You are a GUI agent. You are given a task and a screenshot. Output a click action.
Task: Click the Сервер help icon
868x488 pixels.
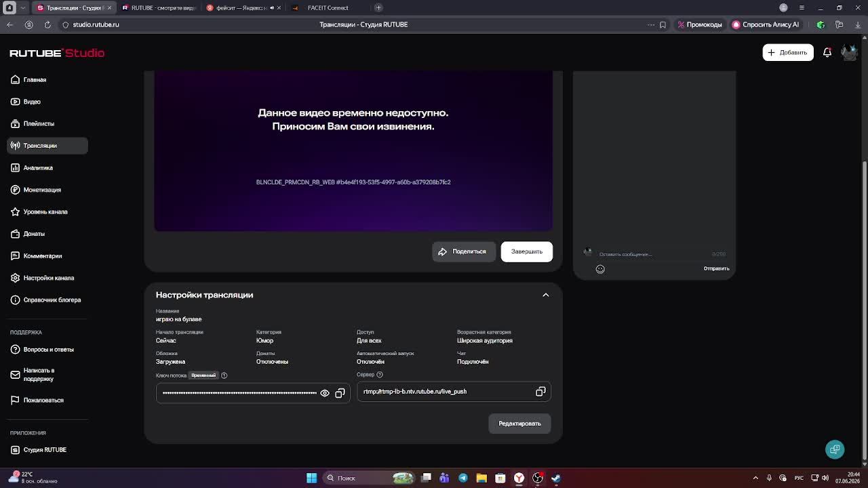click(x=380, y=375)
